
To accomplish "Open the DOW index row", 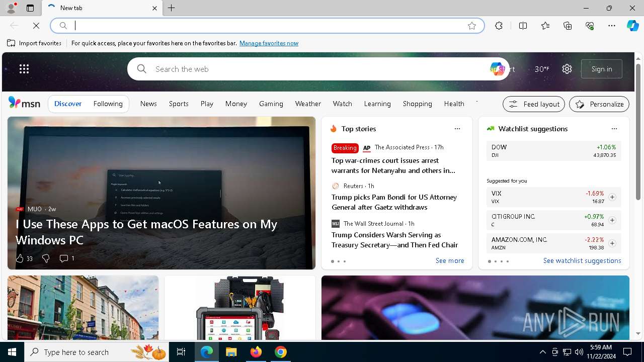I will [x=553, y=151].
